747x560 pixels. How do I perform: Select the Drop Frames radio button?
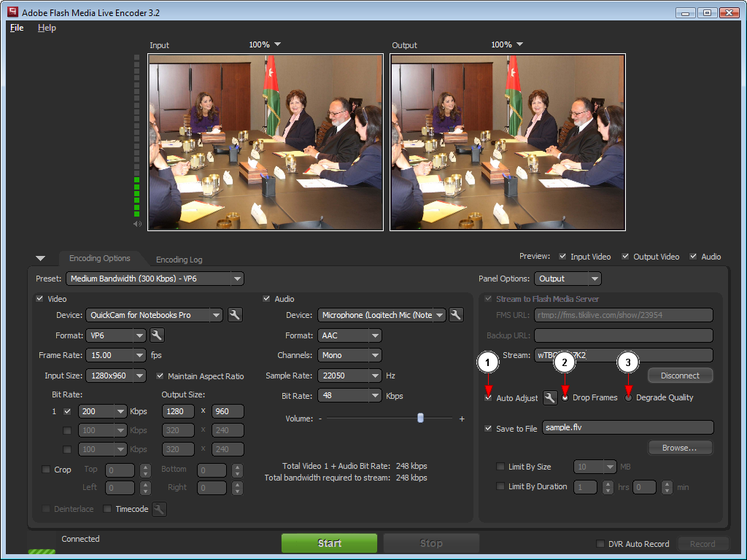pyautogui.click(x=565, y=397)
